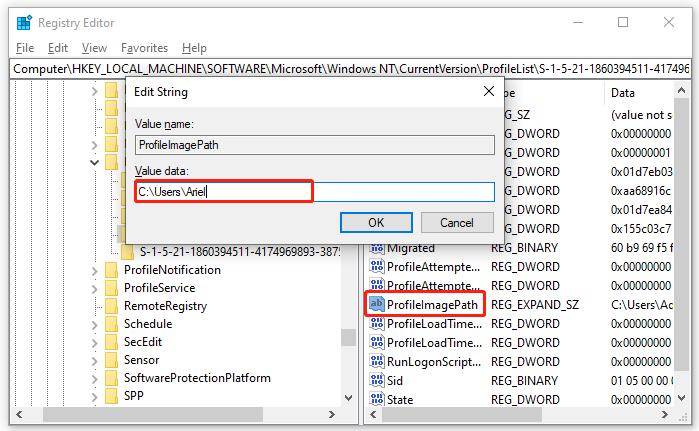Select the S-1-5-21-1860394511-4174969893 key
The height and width of the screenshot is (431, 699).
click(240, 252)
